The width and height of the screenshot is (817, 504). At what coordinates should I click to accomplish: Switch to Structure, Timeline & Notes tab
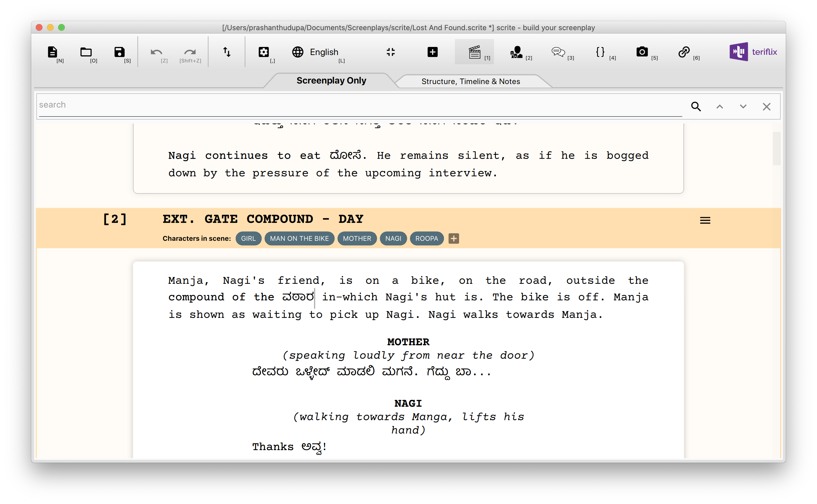point(471,81)
